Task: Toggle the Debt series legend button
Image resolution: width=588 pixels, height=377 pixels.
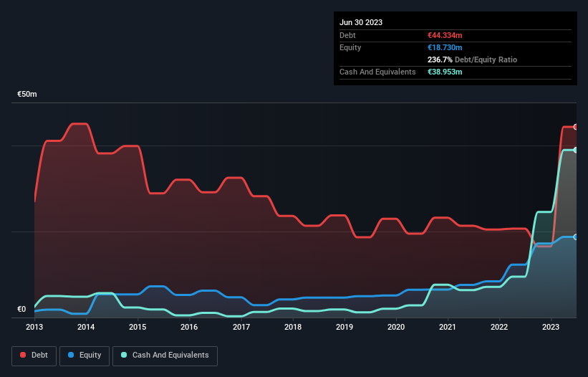Action: (34, 355)
